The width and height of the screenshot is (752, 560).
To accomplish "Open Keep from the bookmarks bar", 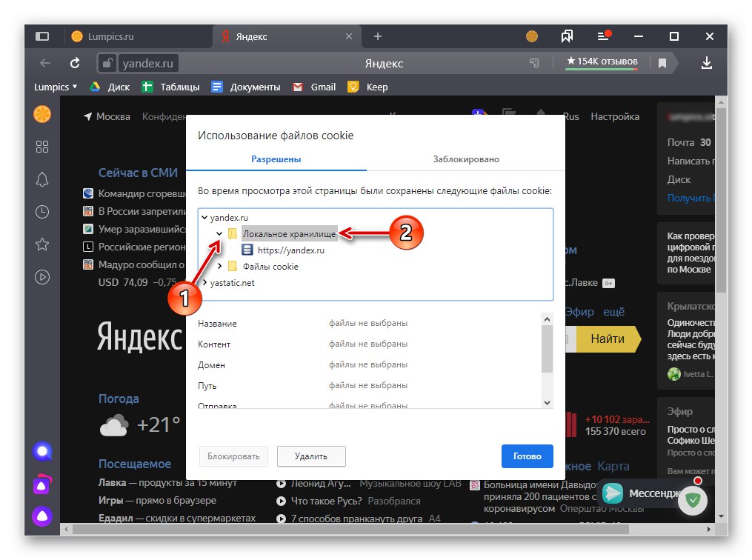I will (x=367, y=87).
